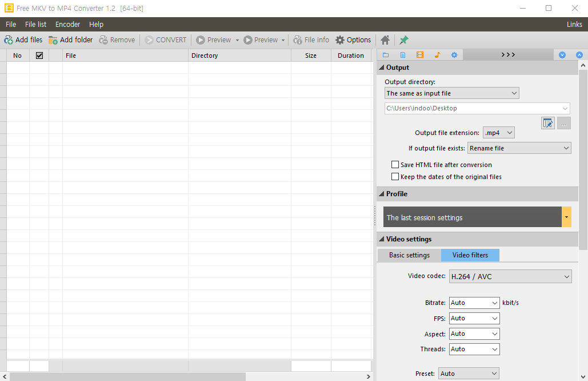Sort by the Directory column header

[x=239, y=55]
